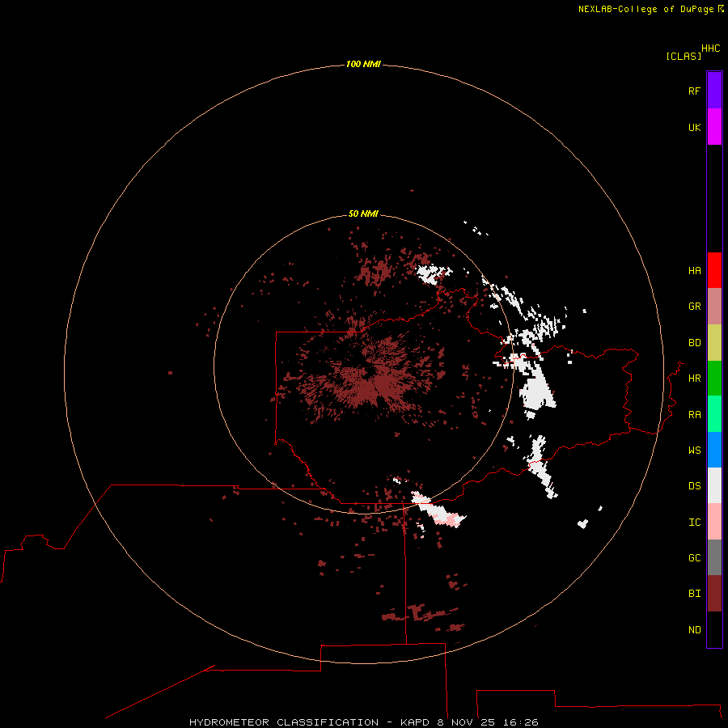This screenshot has height=728, width=728.
Task: Click the RA legend label
Action: coord(694,415)
